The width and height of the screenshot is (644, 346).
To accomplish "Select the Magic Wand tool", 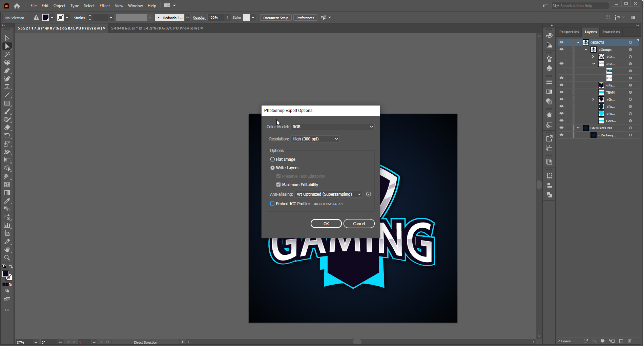I will (7, 55).
